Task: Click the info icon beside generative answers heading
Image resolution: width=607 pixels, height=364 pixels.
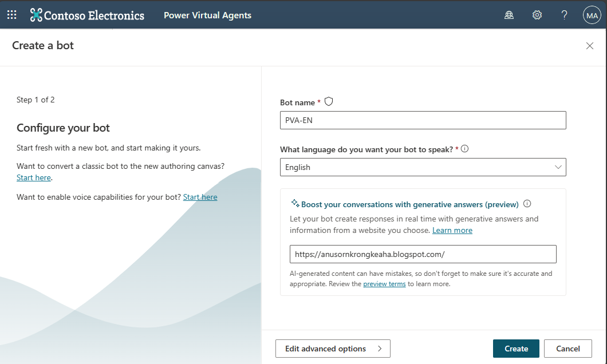Action: click(x=527, y=204)
